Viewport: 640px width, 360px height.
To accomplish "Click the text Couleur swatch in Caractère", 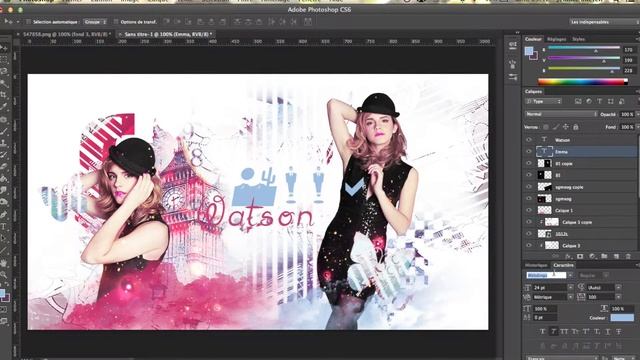I will pyautogui.click(x=622, y=318).
